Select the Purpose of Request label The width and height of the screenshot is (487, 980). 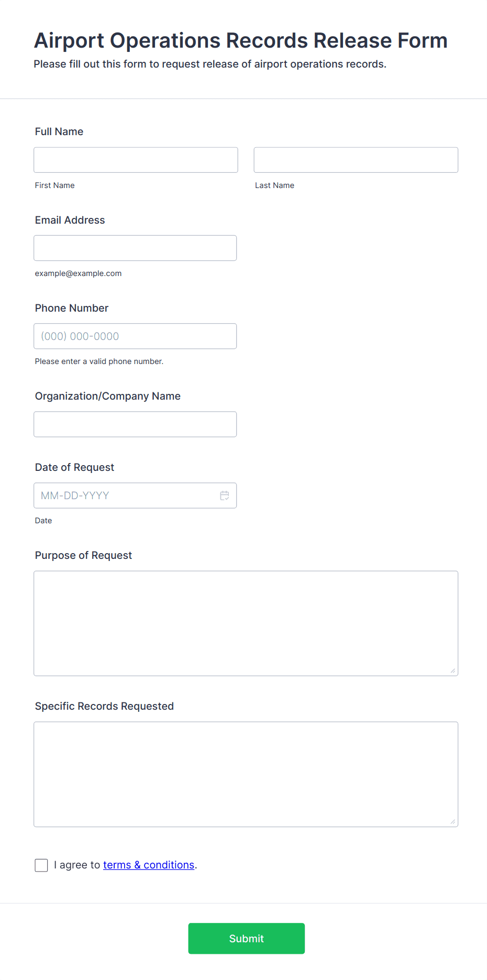point(83,555)
